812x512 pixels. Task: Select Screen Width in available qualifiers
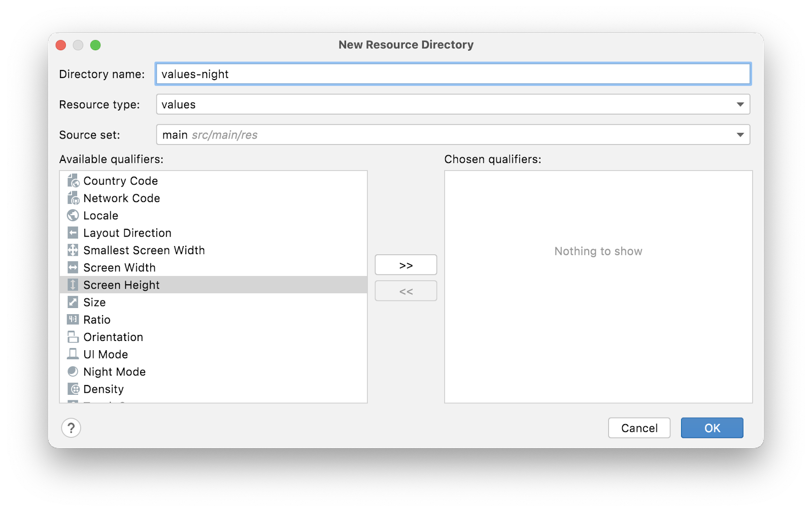pos(119,267)
